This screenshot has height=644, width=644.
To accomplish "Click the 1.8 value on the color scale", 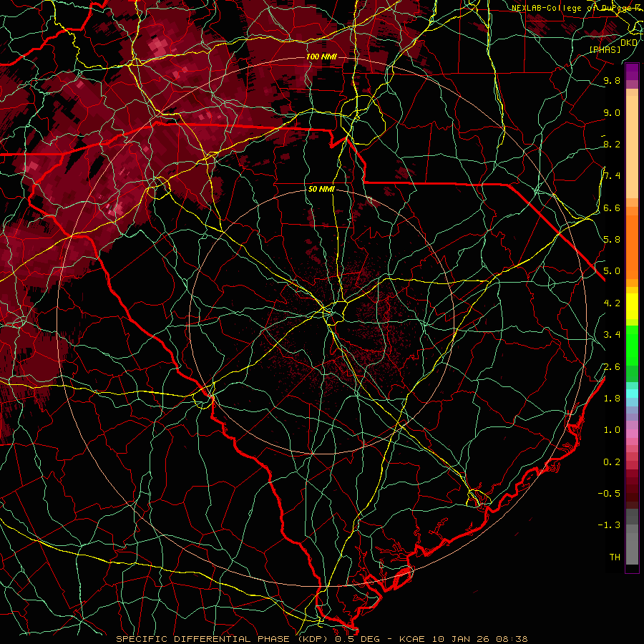I will 612,399.
